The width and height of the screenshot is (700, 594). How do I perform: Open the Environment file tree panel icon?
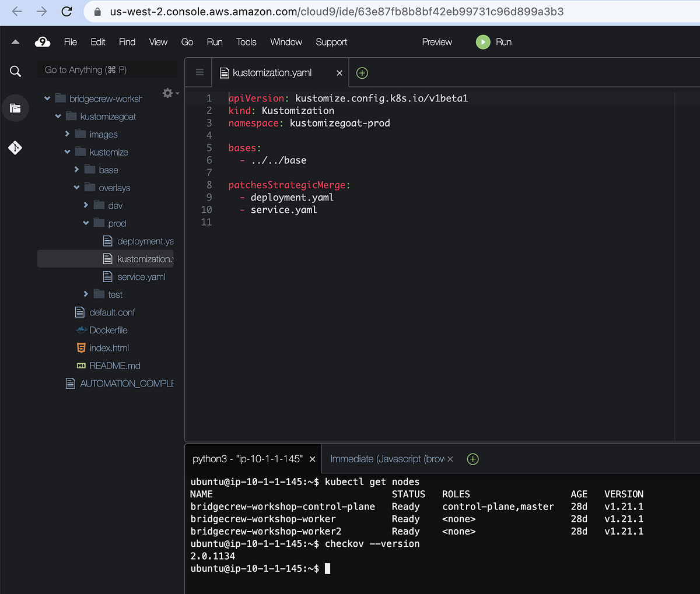pos(15,108)
